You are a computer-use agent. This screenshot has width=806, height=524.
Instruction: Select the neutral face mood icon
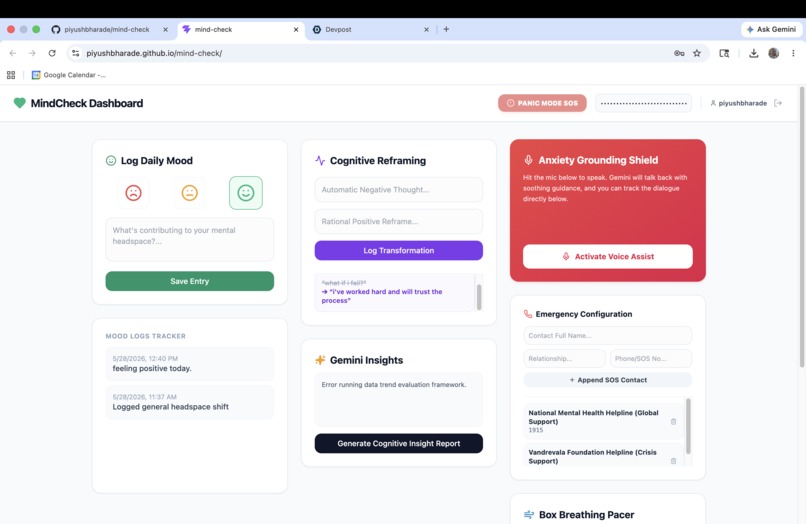coord(190,193)
